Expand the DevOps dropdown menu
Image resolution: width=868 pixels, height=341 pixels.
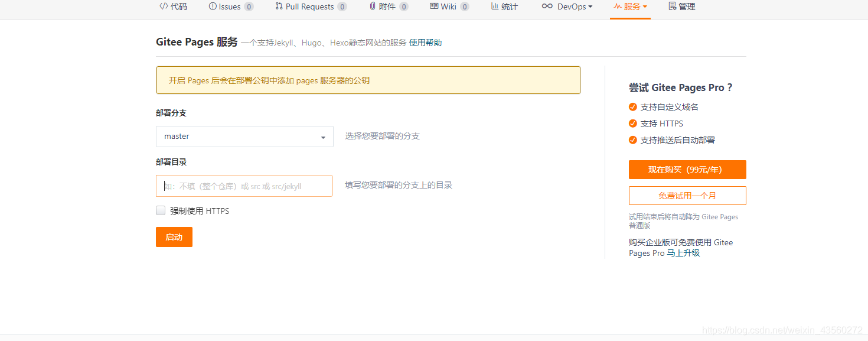[x=567, y=7]
